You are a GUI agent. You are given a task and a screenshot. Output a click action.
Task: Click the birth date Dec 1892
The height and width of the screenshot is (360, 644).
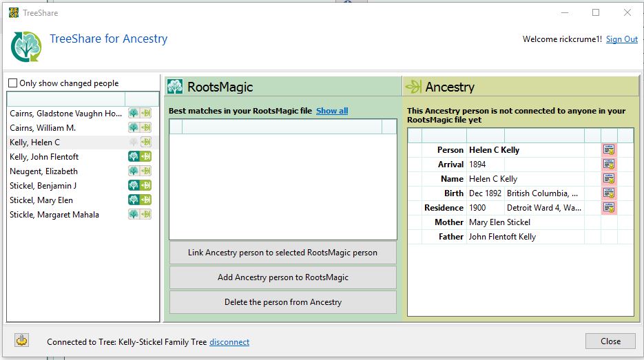pos(485,193)
